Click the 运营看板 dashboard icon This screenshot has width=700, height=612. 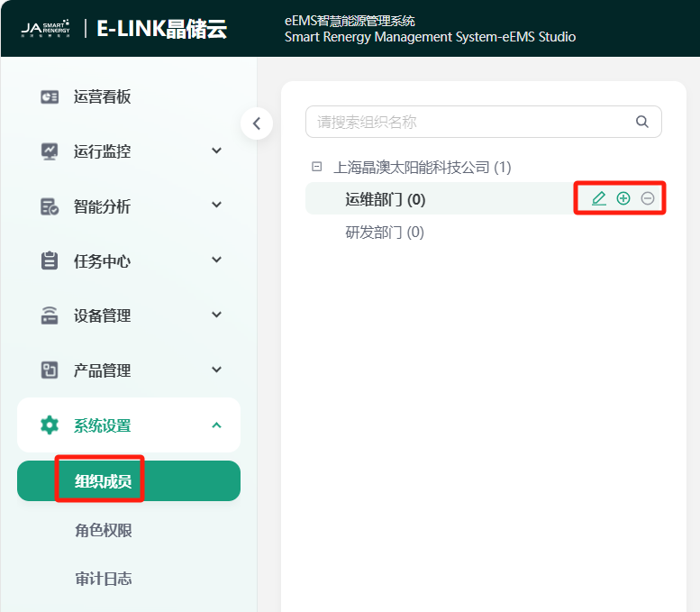(x=50, y=97)
